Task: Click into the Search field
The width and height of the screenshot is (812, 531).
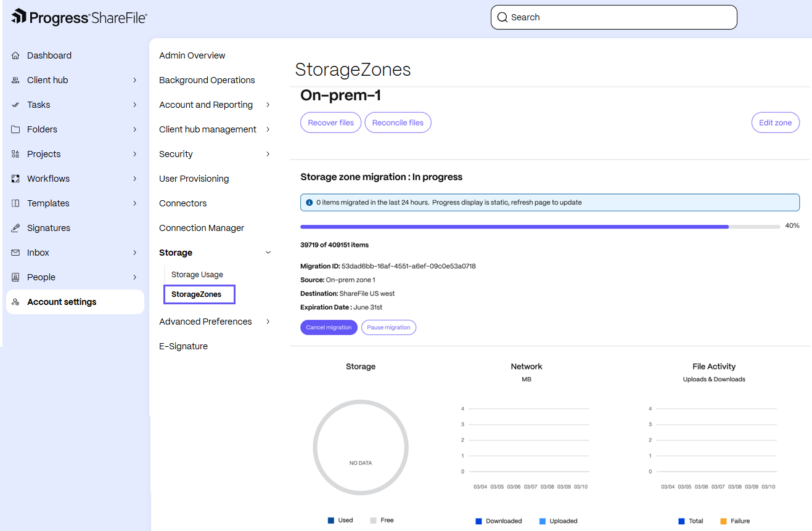Action: click(613, 17)
